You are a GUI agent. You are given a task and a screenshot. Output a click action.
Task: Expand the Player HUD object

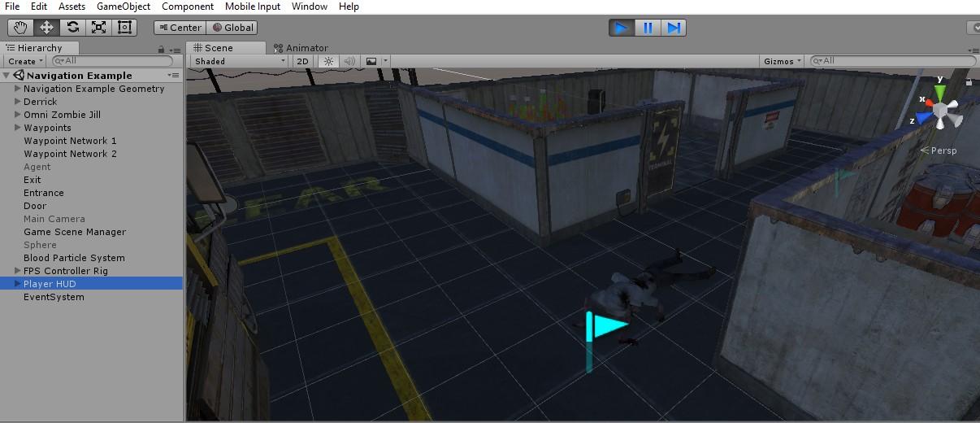[x=18, y=284]
